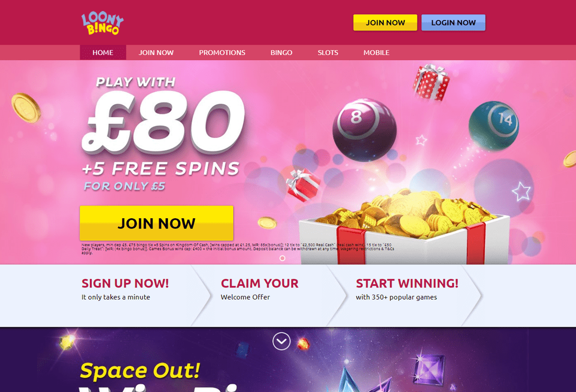
Task: Open the Home menu tab
Action: click(x=103, y=53)
